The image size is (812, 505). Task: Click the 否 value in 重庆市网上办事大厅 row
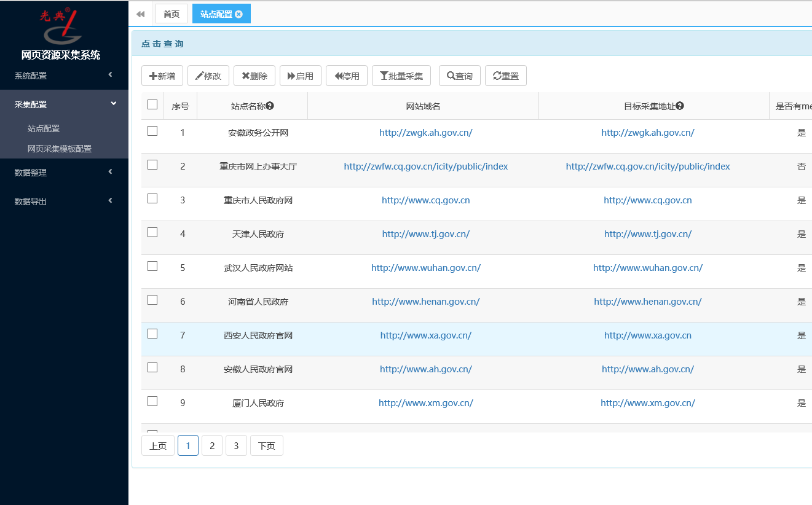click(x=802, y=166)
